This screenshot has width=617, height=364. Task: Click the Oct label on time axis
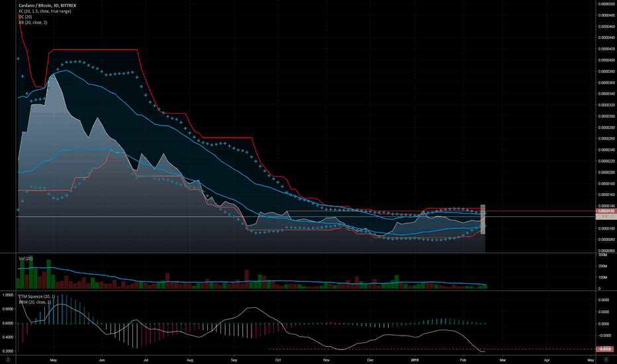point(278,360)
